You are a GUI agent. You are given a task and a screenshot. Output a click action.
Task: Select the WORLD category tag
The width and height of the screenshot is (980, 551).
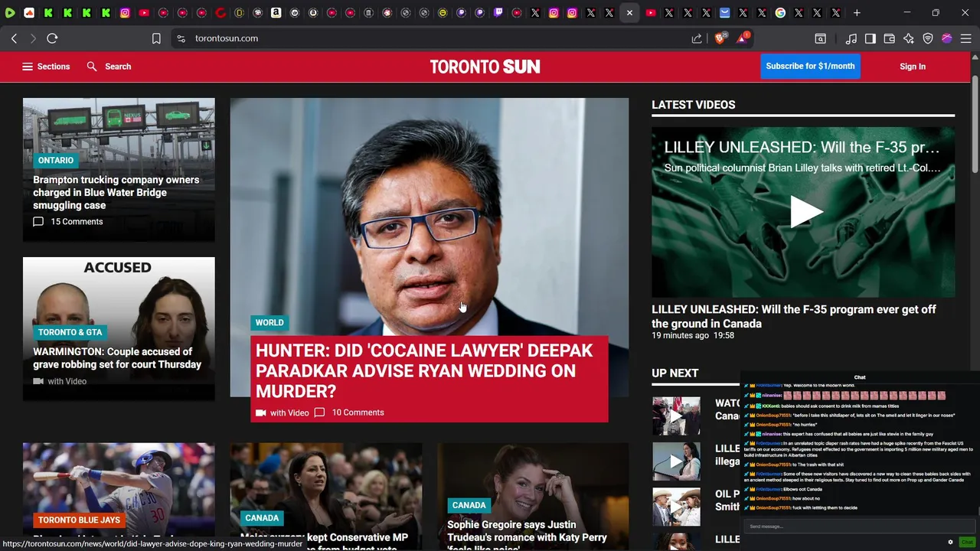269,323
